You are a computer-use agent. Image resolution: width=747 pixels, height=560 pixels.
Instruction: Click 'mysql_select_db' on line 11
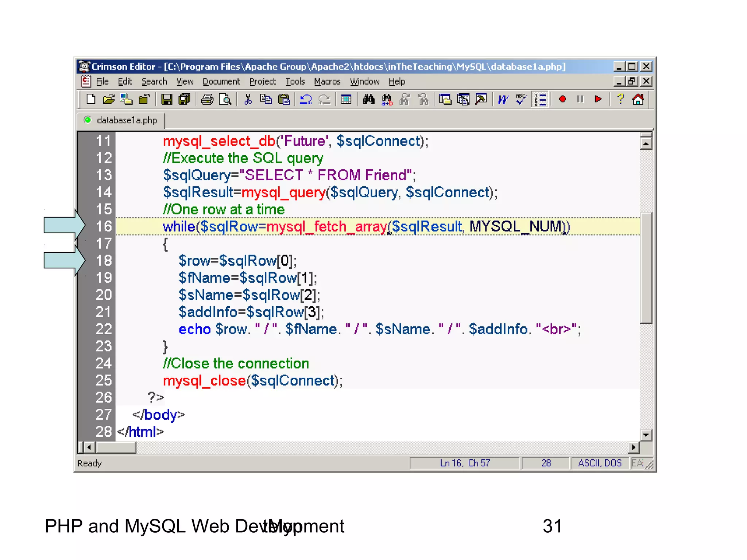point(219,141)
